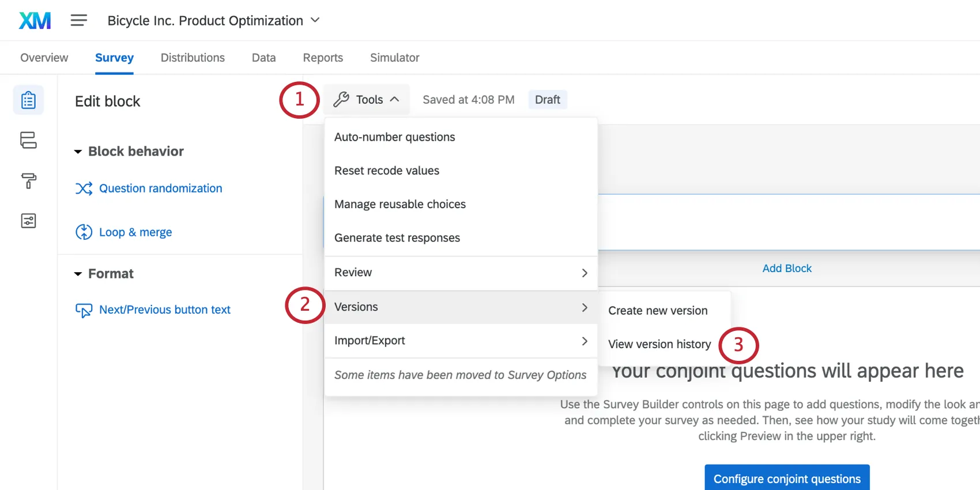Viewport: 980px width, 490px height.
Task: Close the Tools dropdown menu
Action: point(367,100)
